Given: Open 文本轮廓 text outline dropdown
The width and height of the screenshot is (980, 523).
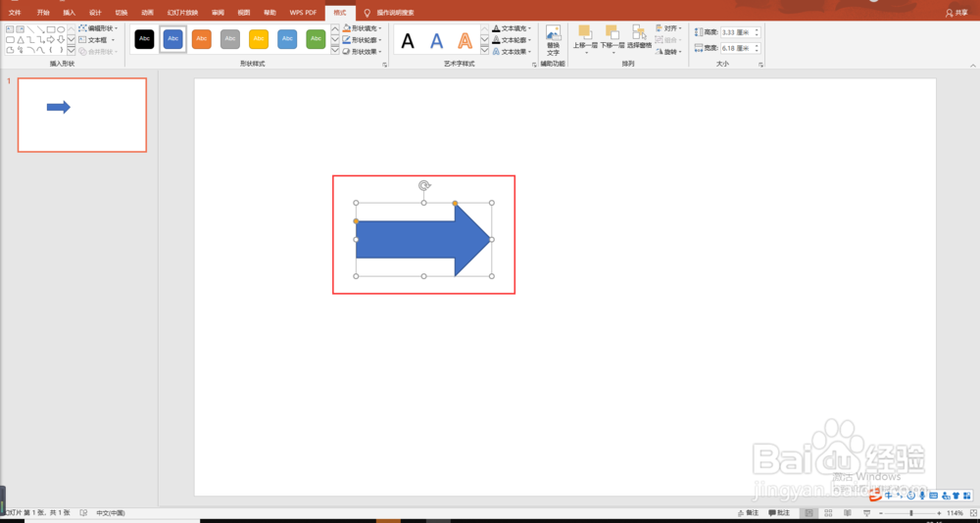Looking at the screenshot, I should pos(513,40).
